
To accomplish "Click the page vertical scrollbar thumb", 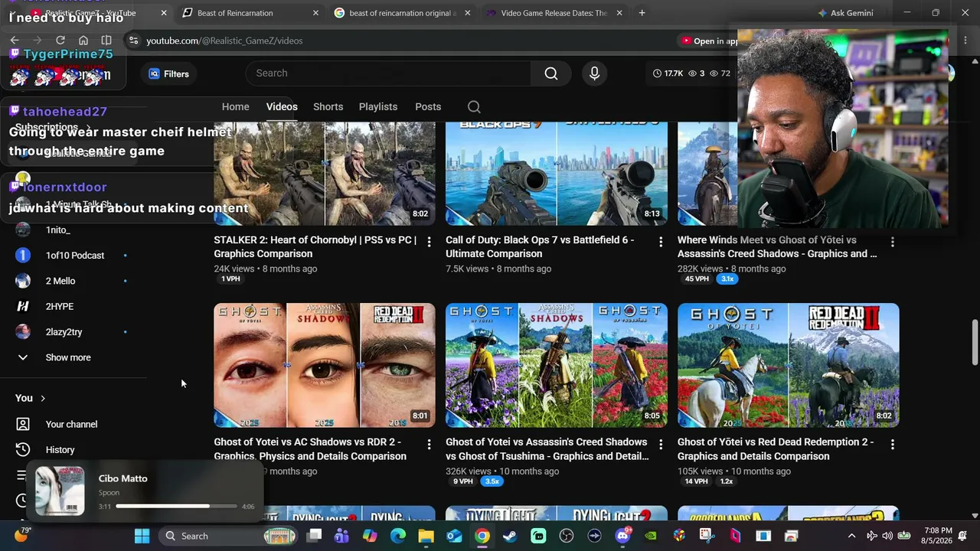I will [x=975, y=343].
